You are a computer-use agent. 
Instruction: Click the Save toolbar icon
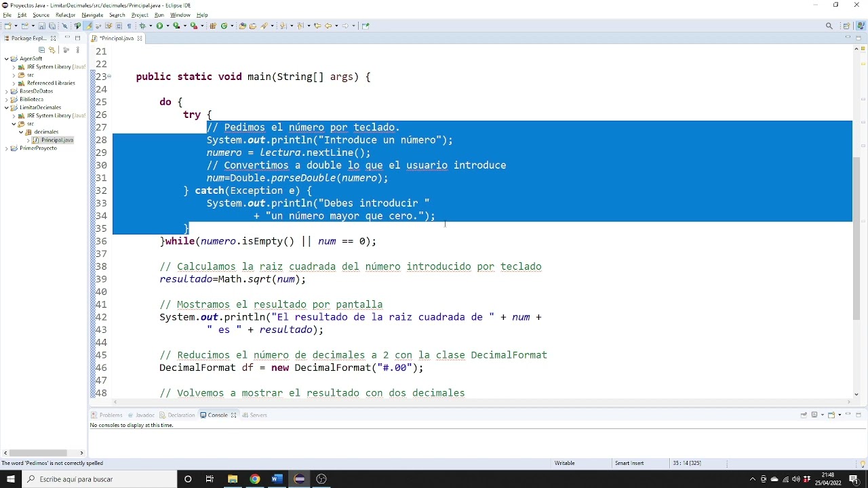click(x=41, y=26)
